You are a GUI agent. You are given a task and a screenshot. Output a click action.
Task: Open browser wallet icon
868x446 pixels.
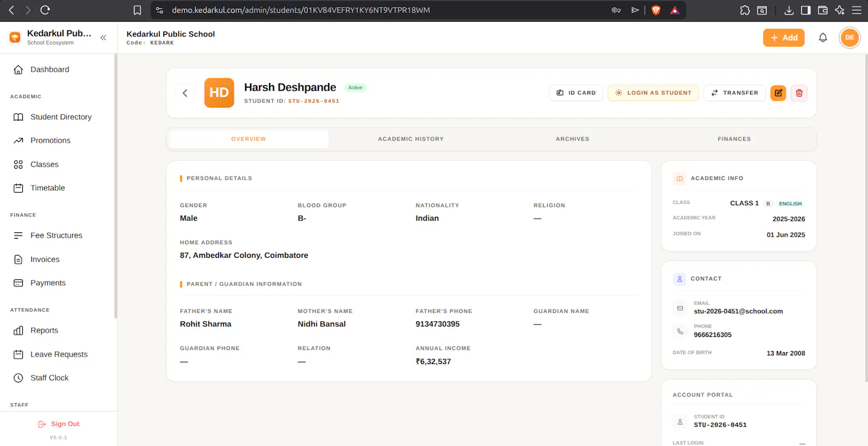pyautogui.click(x=822, y=10)
